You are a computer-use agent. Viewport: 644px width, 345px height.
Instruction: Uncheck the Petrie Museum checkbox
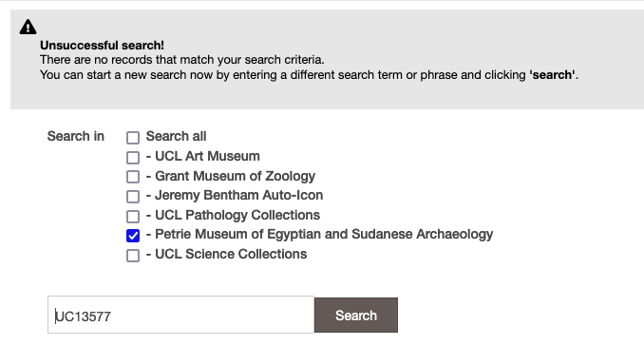coord(133,236)
